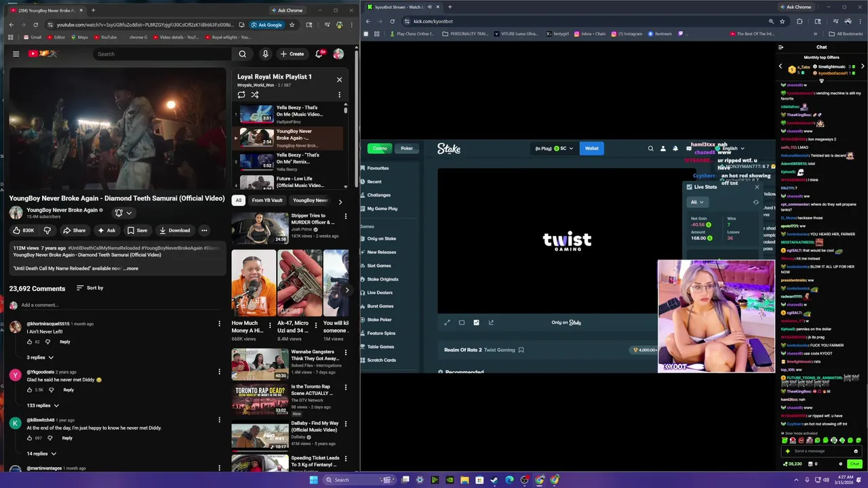This screenshot has width=868, height=488.
Task: Toggle shuffle playlist
Action: [255, 95]
